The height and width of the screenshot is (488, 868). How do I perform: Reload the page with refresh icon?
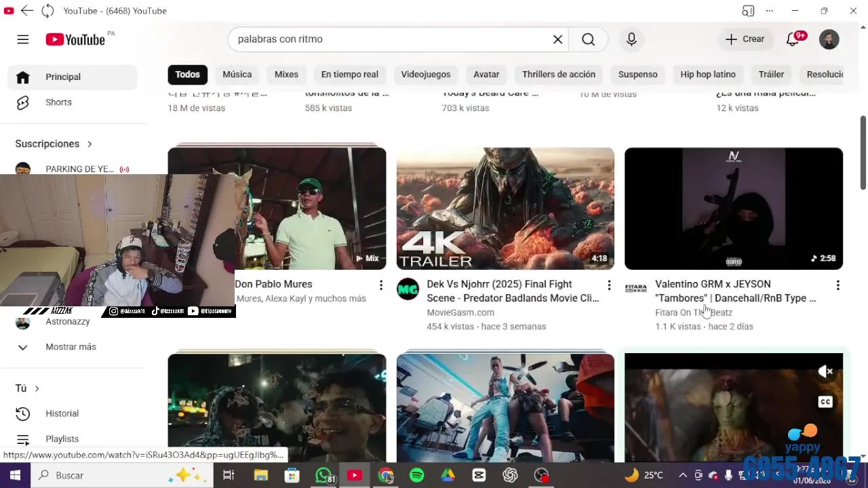click(x=47, y=11)
